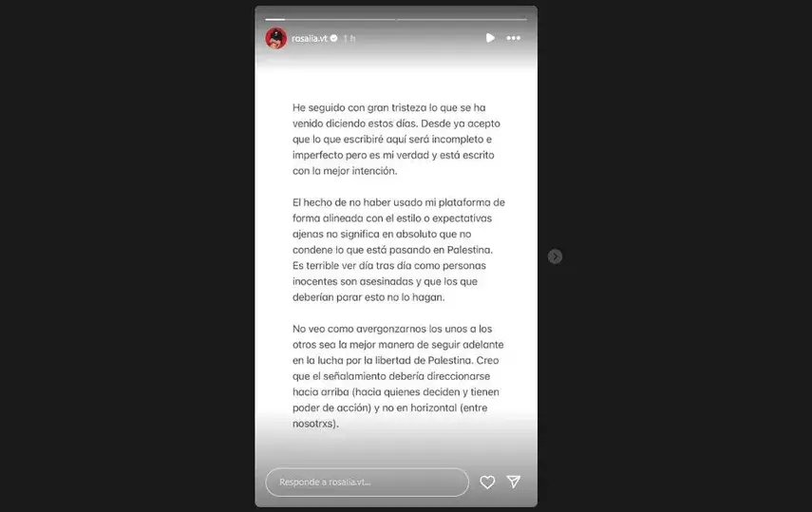Open the rosalia.vt profile avatar

click(x=276, y=38)
